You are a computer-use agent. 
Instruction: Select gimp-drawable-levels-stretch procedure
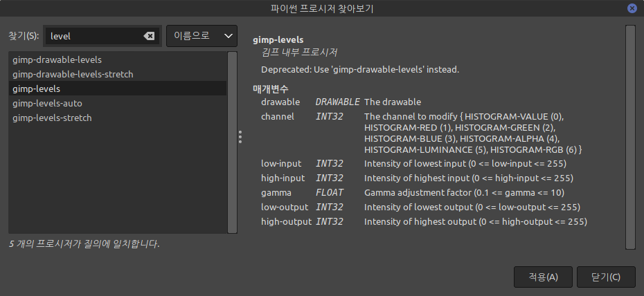pos(118,74)
